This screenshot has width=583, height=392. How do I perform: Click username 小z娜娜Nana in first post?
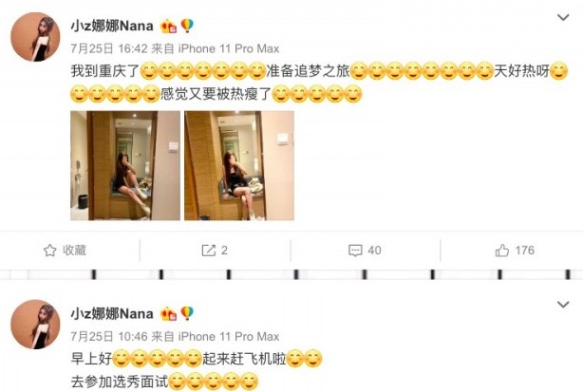pyautogui.click(x=112, y=26)
